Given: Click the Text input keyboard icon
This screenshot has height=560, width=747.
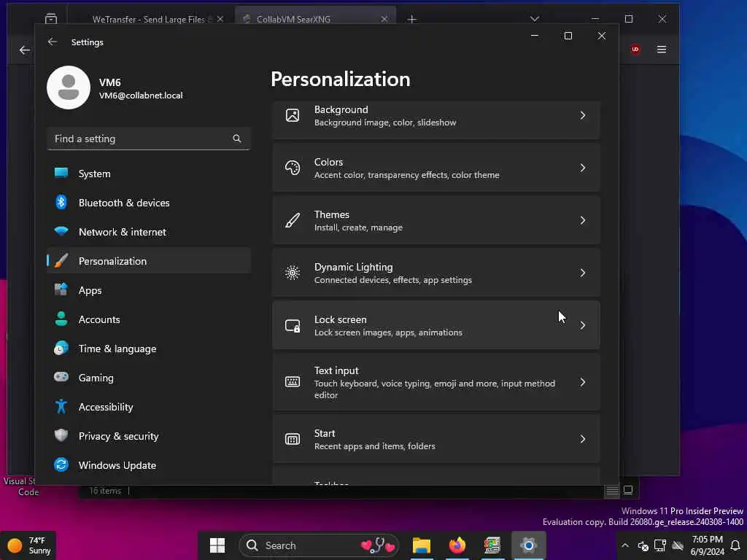Looking at the screenshot, I should coord(293,381).
